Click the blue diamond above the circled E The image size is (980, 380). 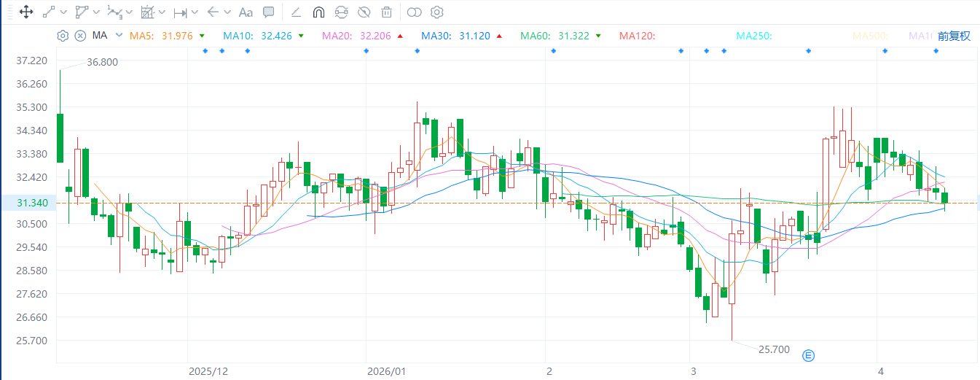[808, 50]
